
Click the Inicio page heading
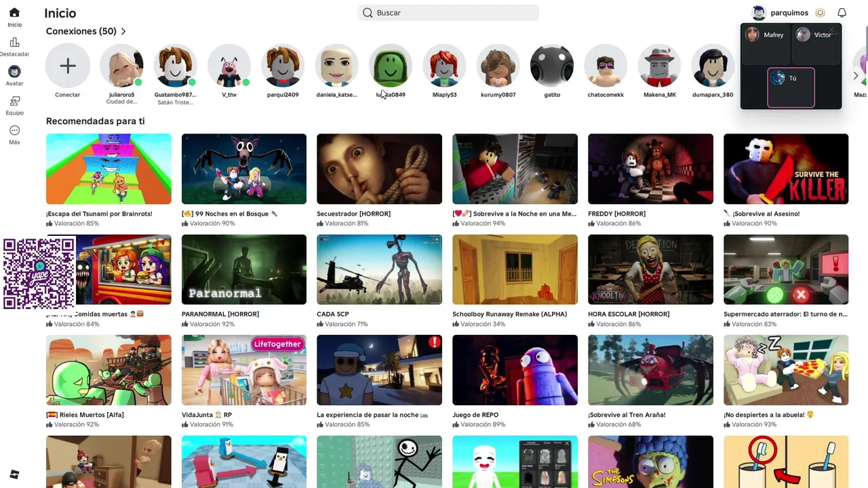[60, 13]
